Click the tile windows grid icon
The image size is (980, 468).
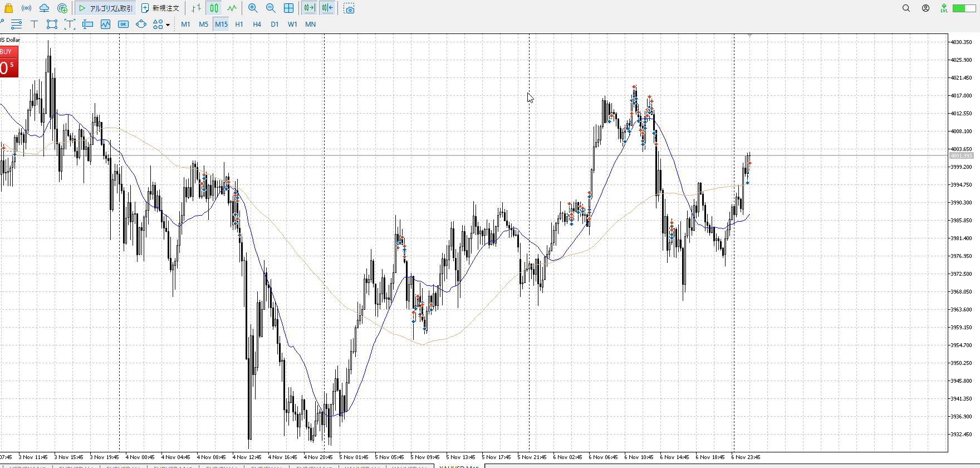288,8
